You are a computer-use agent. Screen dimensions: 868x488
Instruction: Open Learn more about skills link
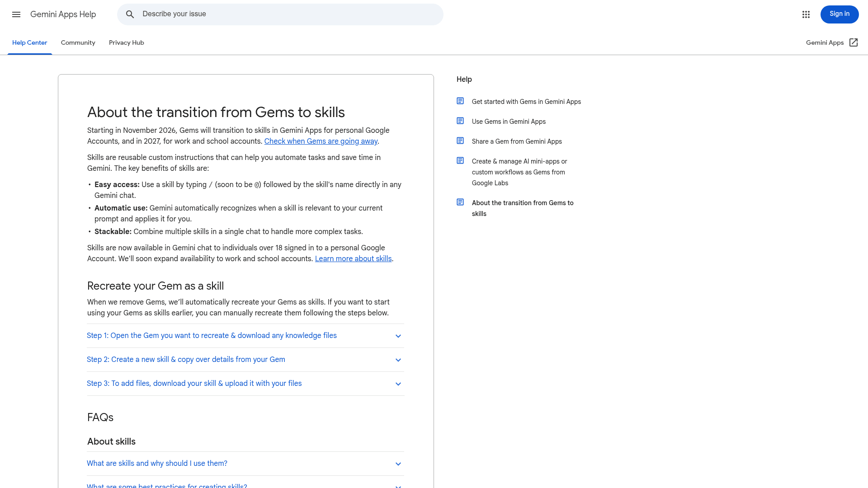354,258
